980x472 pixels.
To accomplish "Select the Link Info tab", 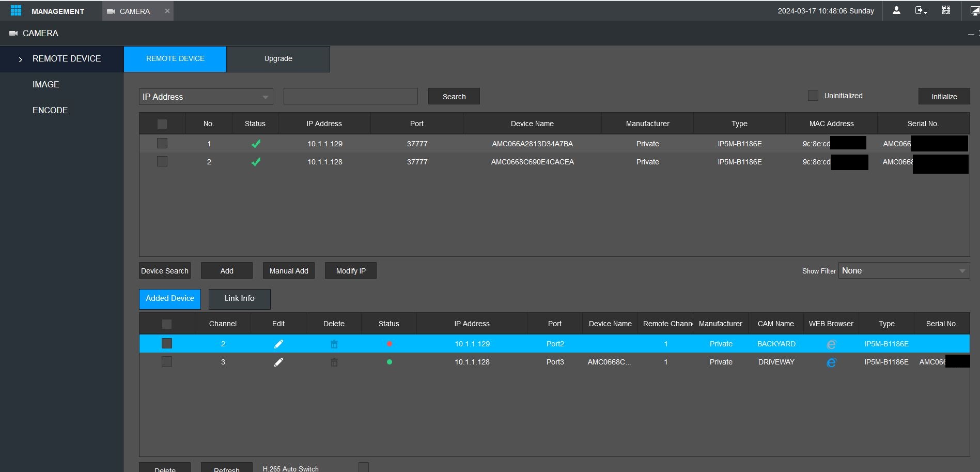I will tap(240, 299).
